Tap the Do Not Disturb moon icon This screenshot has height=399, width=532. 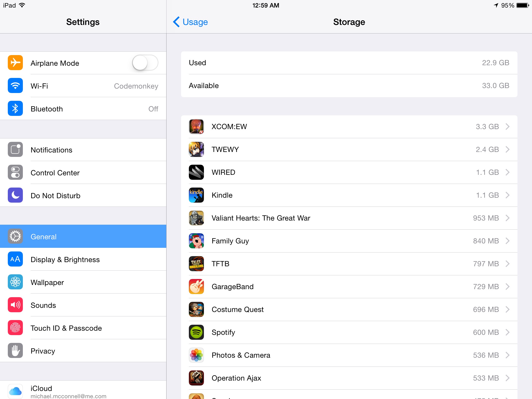(15, 195)
